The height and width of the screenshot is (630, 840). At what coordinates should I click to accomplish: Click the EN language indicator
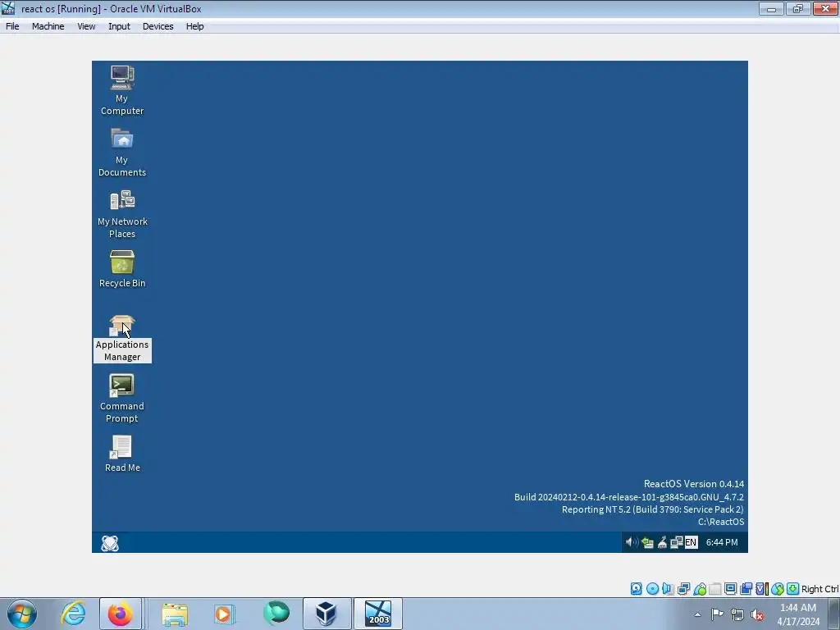point(691,542)
